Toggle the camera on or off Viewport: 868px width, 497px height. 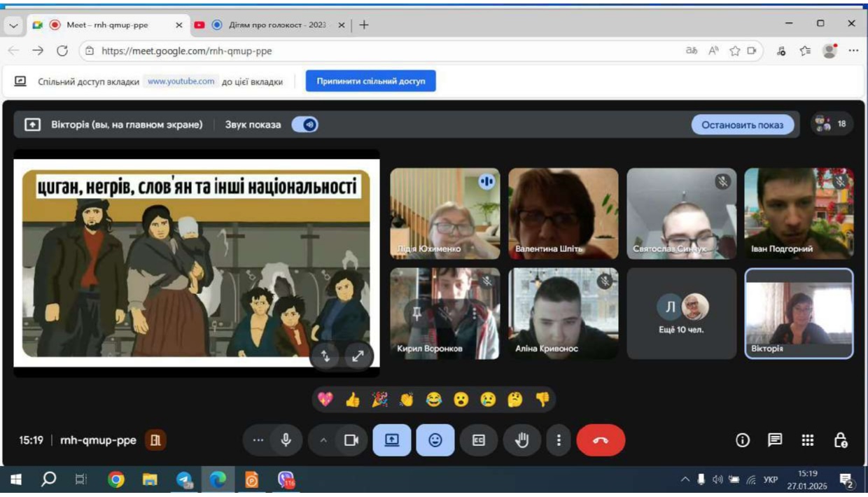point(351,440)
